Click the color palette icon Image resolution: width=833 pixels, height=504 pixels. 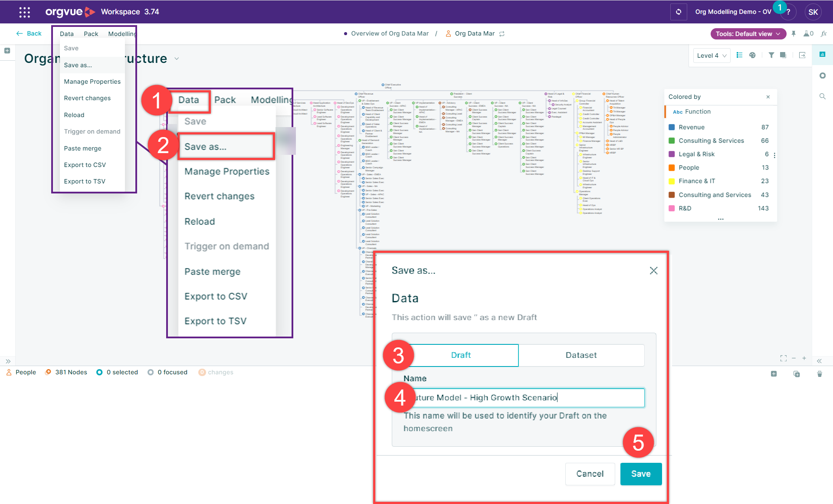[x=752, y=55]
